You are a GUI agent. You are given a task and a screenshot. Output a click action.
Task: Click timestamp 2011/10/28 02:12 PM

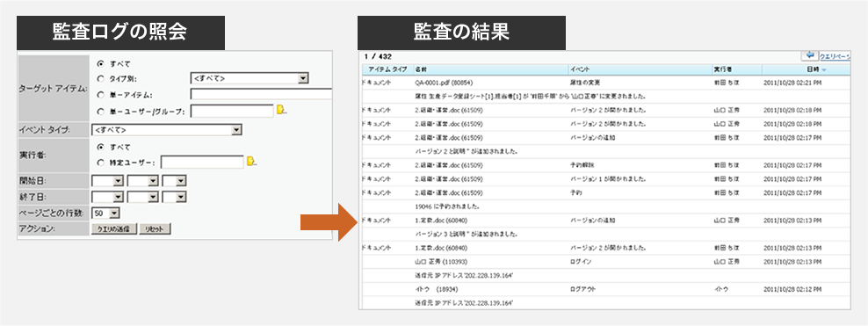pos(792,289)
